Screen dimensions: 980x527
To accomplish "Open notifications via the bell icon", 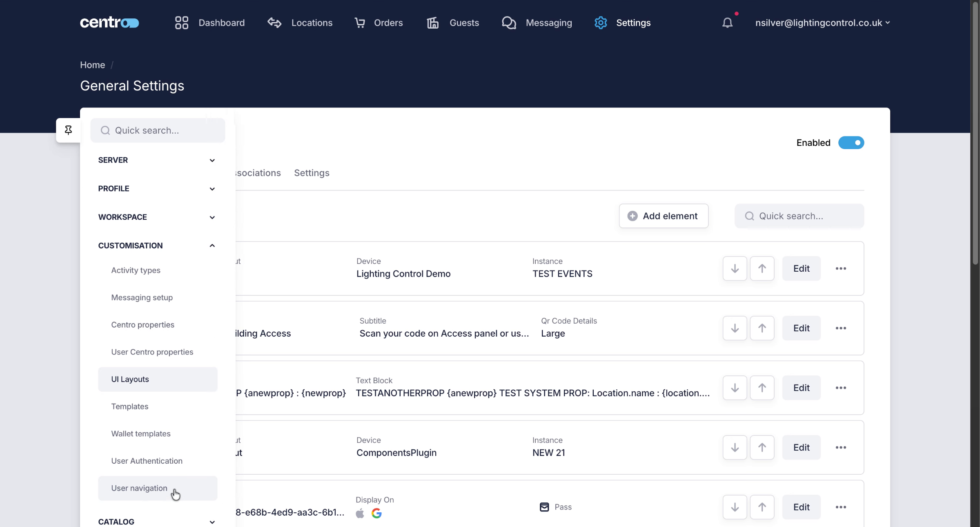I will coord(727,22).
